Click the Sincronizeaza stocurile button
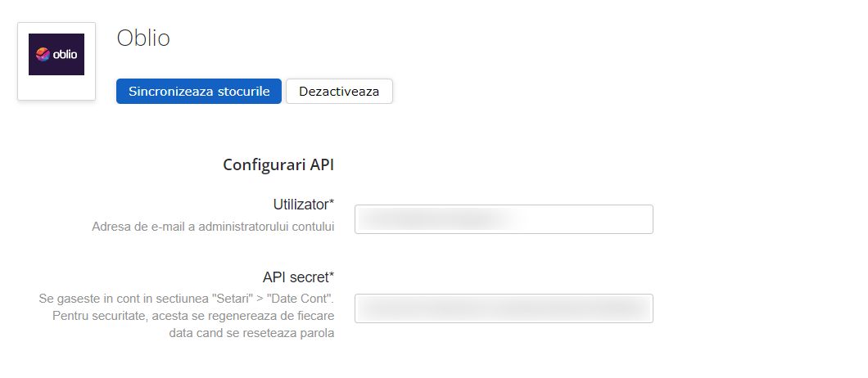 click(x=199, y=92)
